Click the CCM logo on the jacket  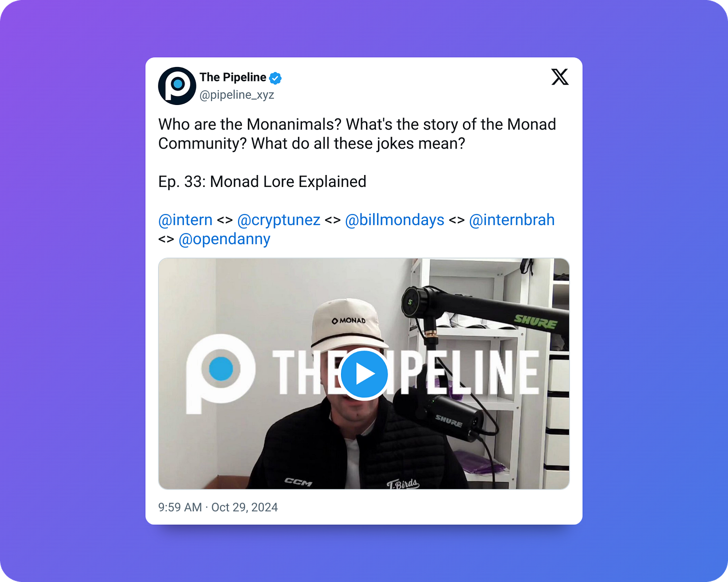tap(298, 482)
